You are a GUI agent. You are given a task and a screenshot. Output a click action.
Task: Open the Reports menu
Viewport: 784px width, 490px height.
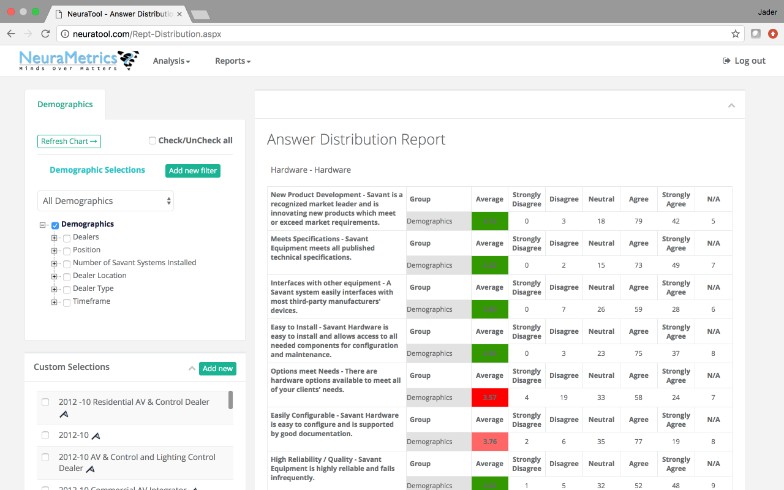232,61
